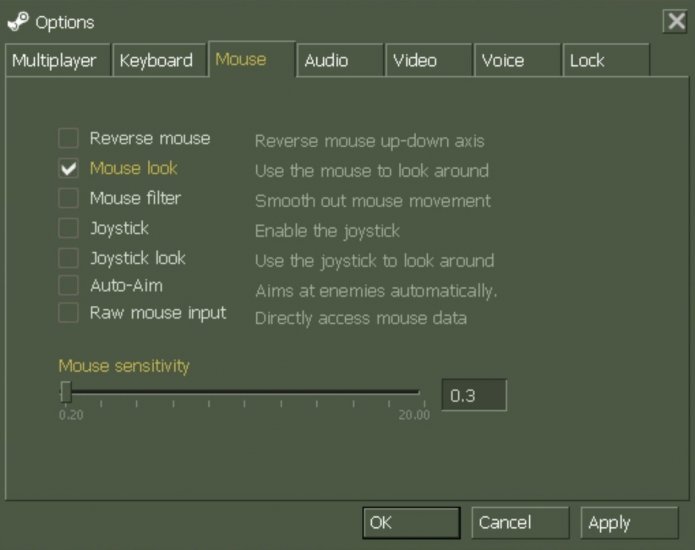Viewport: 695px width, 550px height.
Task: Click the Steam logo icon in title bar
Action: (x=18, y=21)
